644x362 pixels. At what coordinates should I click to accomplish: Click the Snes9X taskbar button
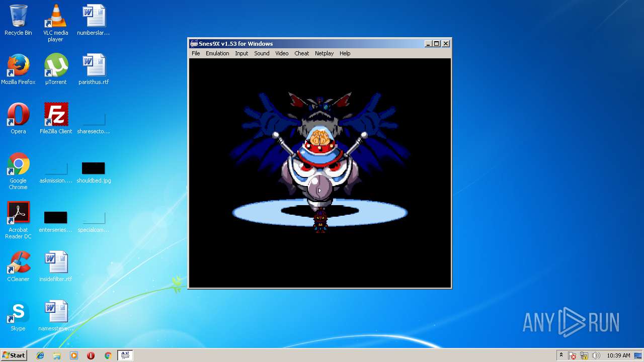coord(125,355)
